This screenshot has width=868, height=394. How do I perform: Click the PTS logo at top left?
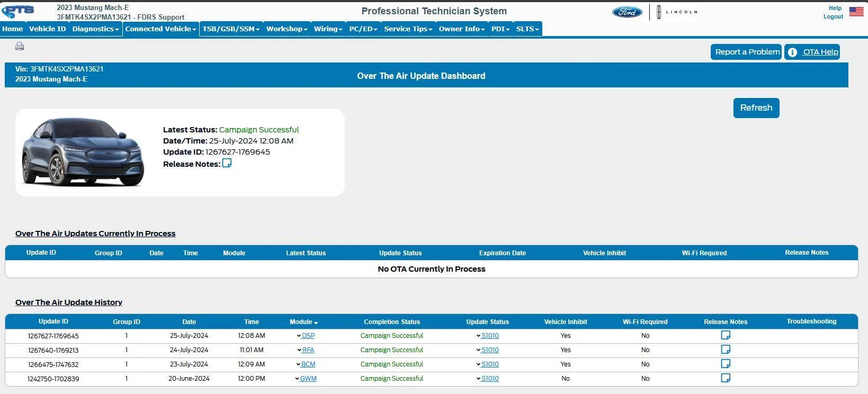pyautogui.click(x=18, y=11)
